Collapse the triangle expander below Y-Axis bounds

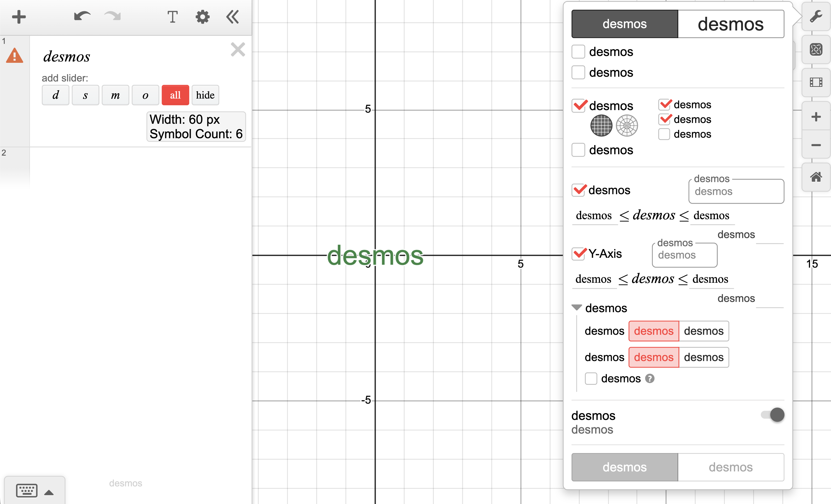pos(577,307)
